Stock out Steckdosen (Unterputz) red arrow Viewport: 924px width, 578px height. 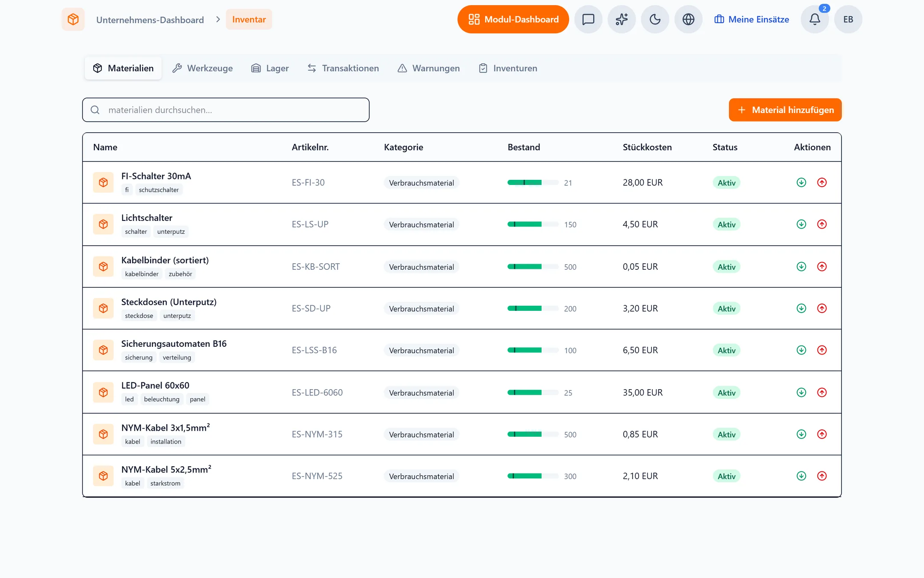pos(822,308)
